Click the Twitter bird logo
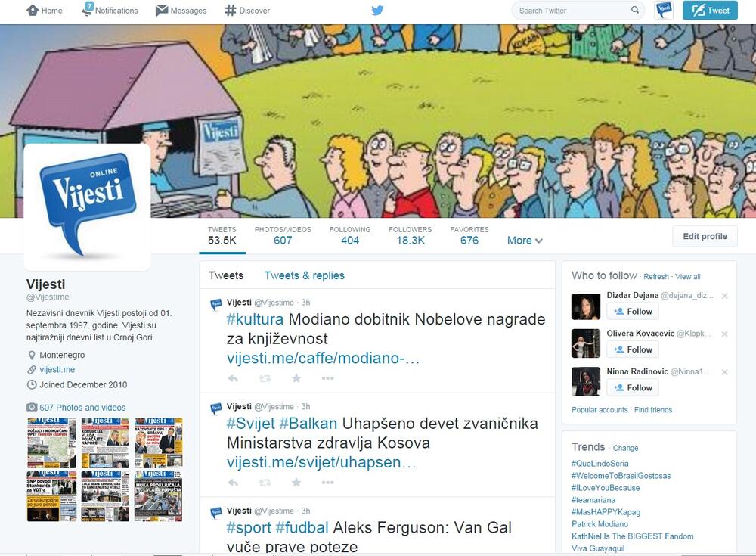The image size is (756, 556). (x=377, y=10)
